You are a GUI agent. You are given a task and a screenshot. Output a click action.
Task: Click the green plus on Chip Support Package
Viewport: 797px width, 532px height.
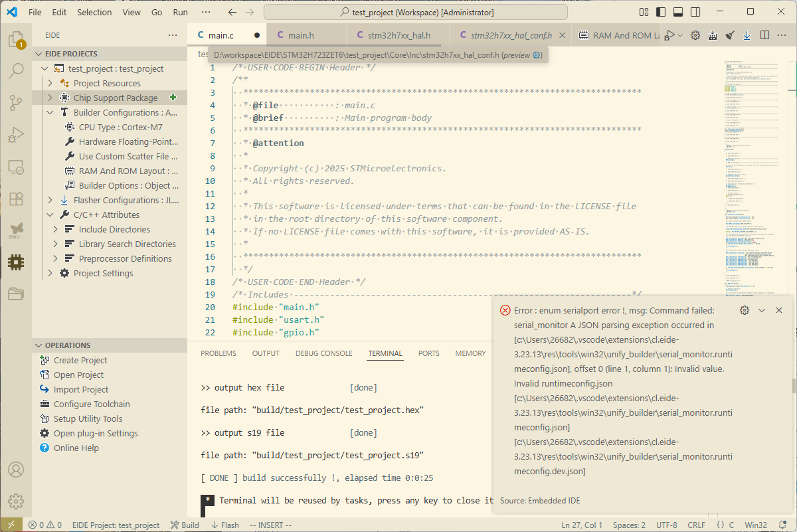(x=173, y=98)
